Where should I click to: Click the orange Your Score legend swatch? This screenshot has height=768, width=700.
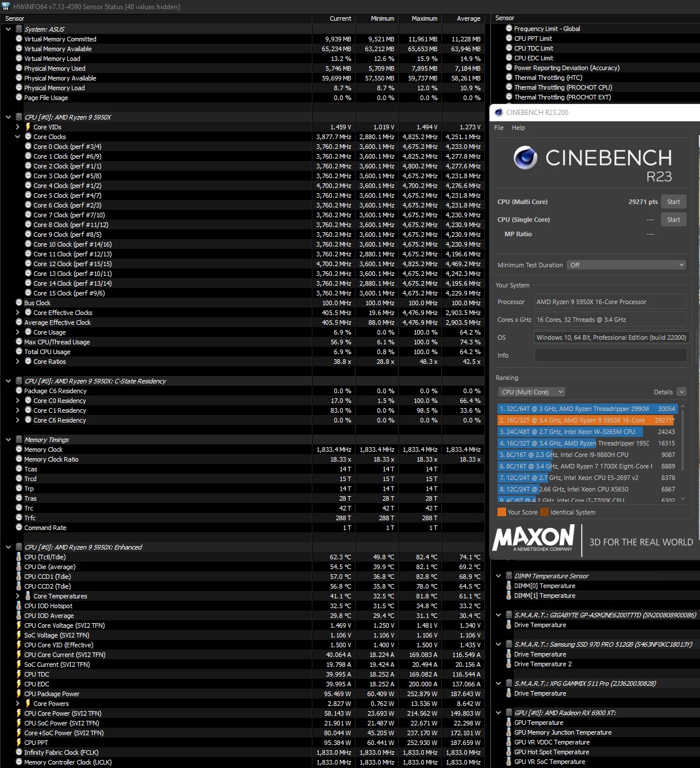click(x=502, y=512)
